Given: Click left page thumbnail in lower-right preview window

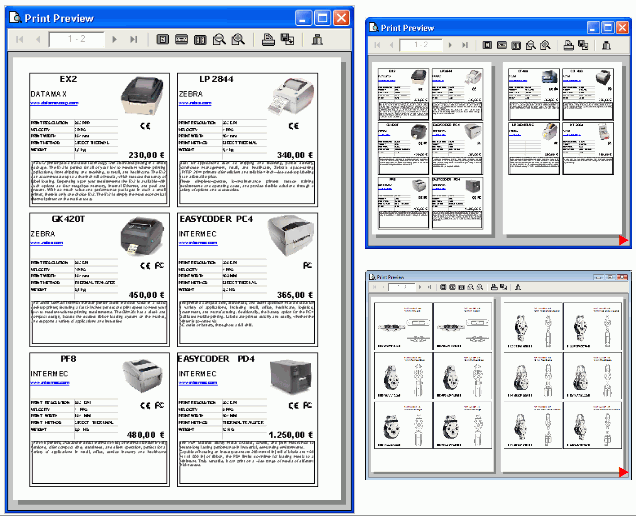Looking at the screenshot, I should point(432,385).
